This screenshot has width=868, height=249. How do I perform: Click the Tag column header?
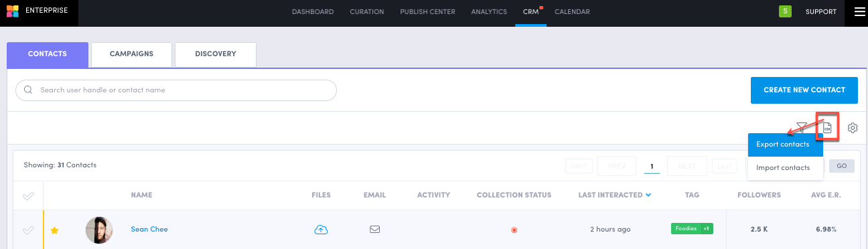692,195
